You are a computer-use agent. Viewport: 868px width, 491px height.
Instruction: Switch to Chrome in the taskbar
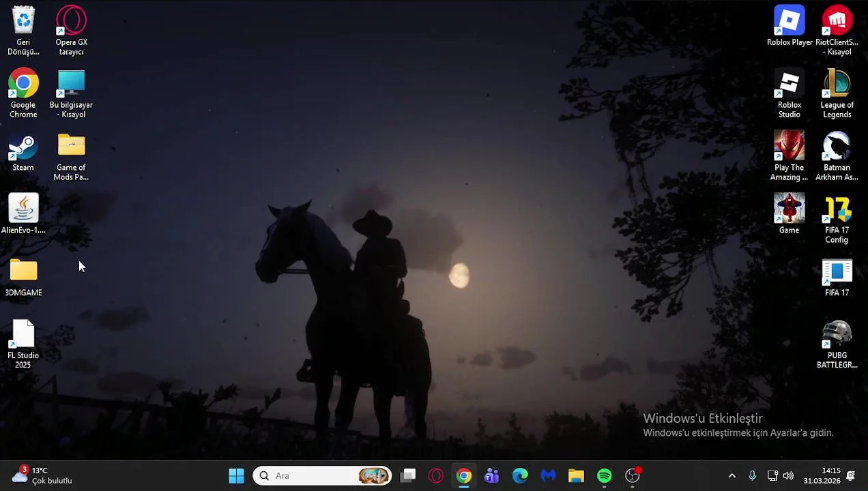[464, 476]
